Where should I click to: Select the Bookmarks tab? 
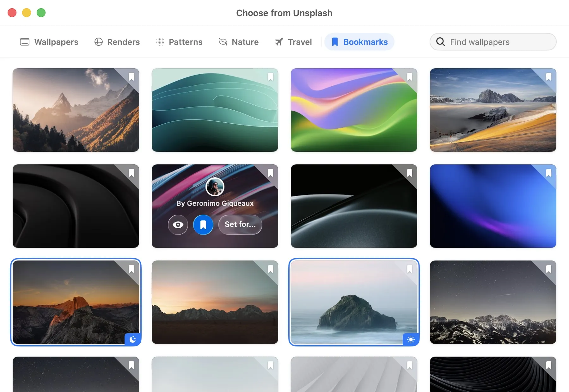tap(359, 42)
